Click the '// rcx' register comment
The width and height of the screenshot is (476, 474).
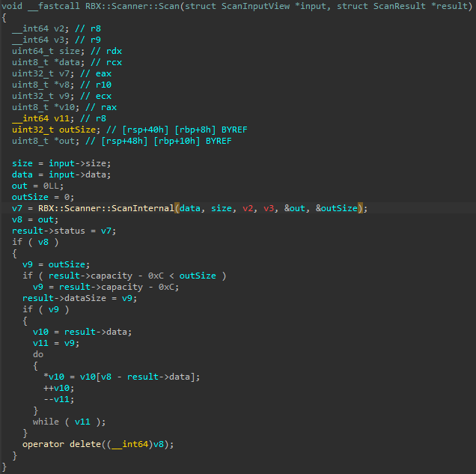(x=106, y=62)
